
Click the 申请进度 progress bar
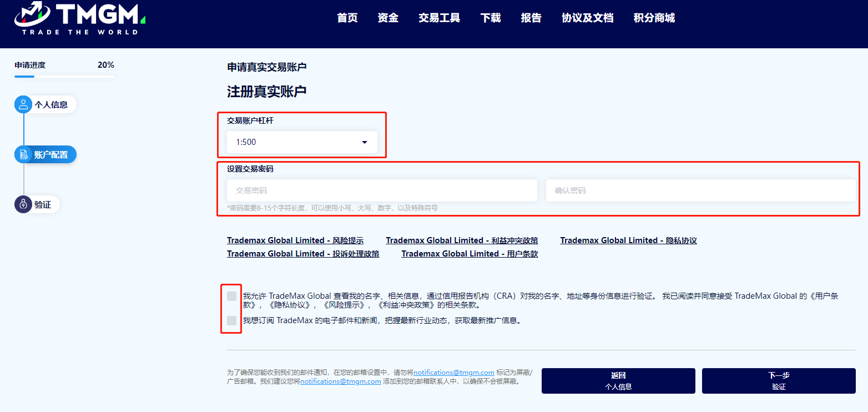[x=64, y=77]
